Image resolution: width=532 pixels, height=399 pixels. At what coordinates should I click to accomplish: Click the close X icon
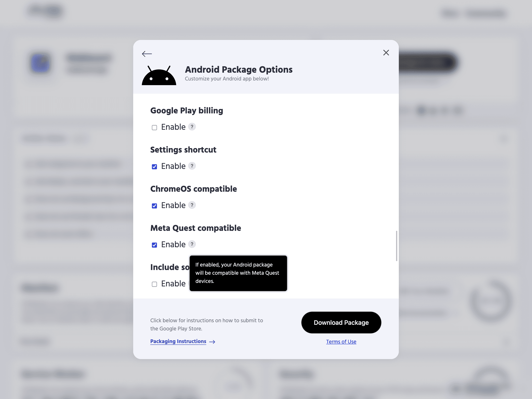pos(386,52)
